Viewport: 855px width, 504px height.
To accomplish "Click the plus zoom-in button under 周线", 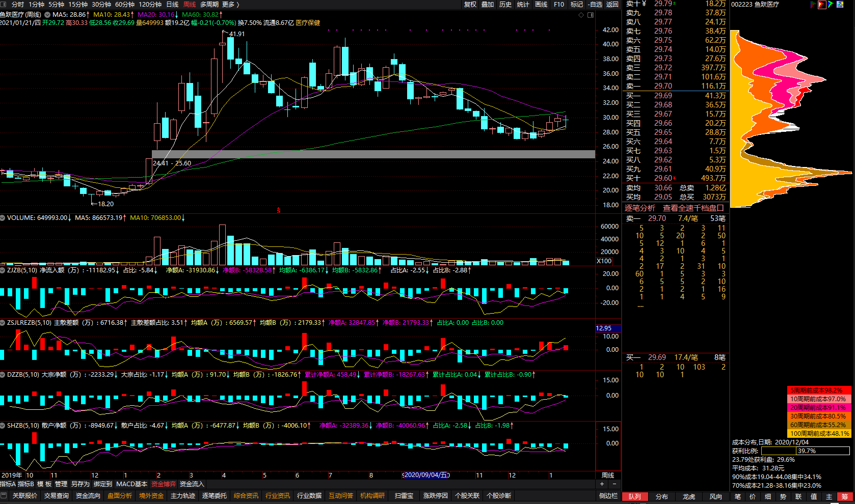I will click(x=602, y=484).
